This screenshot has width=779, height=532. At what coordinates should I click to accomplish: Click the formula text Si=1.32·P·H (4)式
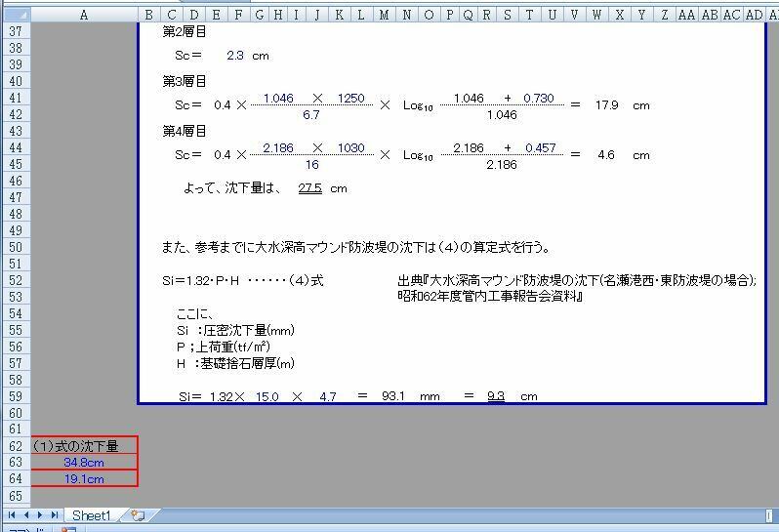click(243, 281)
